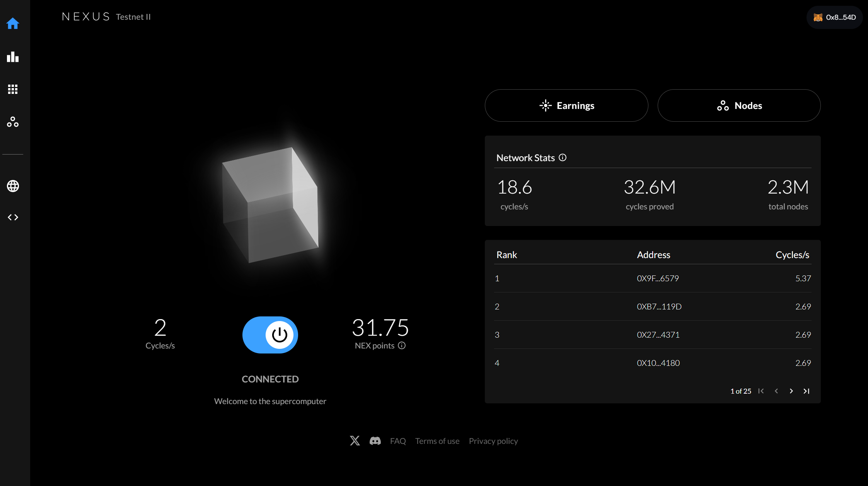Image resolution: width=868 pixels, height=486 pixels.
Task: Open the code brackets icon in sidebar
Action: pyautogui.click(x=13, y=218)
